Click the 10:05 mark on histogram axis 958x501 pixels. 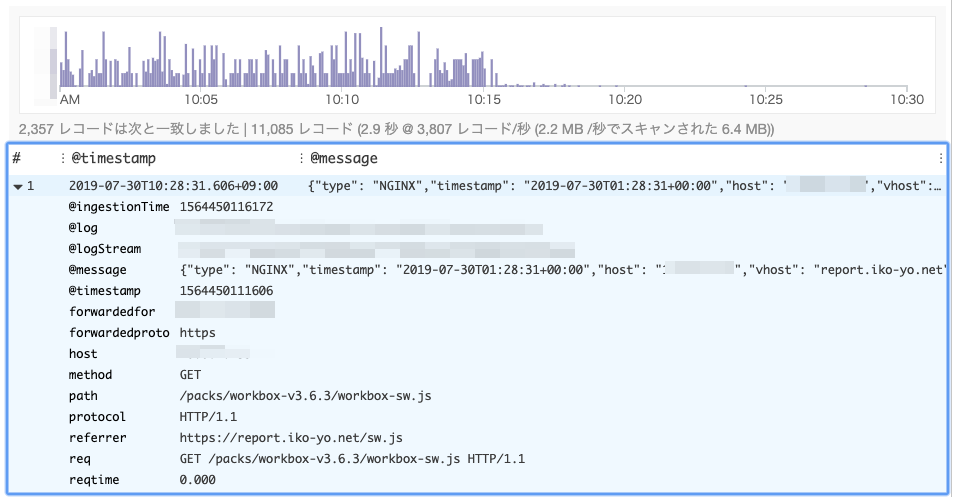(202, 100)
